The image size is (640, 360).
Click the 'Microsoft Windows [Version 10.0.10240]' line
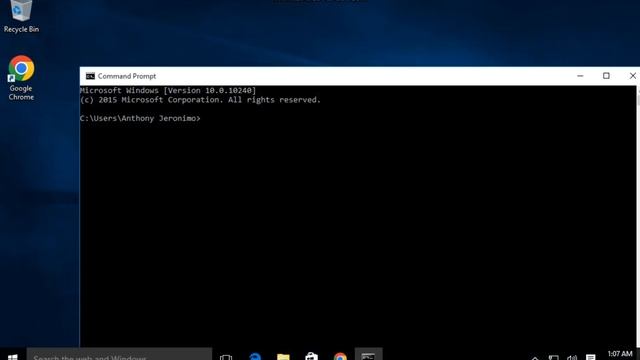click(168, 91)
